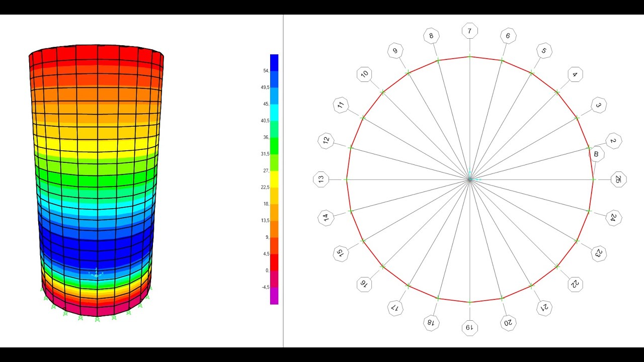The width and height of the screenshot is (644, 362).
Task: Pick grid bubble number 18
Action: tap(431, 323)
